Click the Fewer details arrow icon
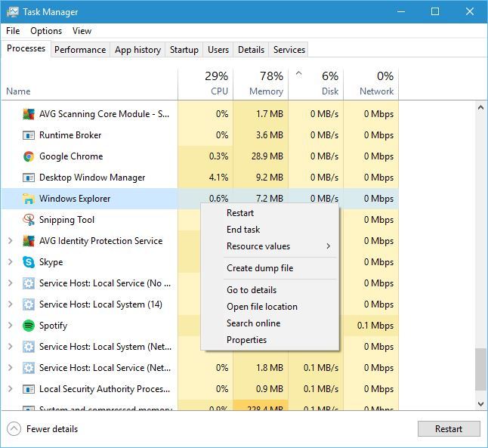 (x=14, y=429)
